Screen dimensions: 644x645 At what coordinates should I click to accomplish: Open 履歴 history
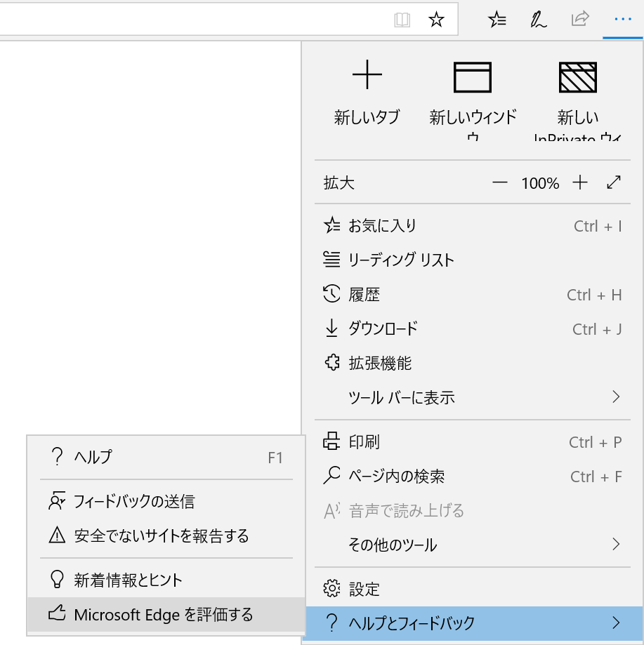(473, 295)
